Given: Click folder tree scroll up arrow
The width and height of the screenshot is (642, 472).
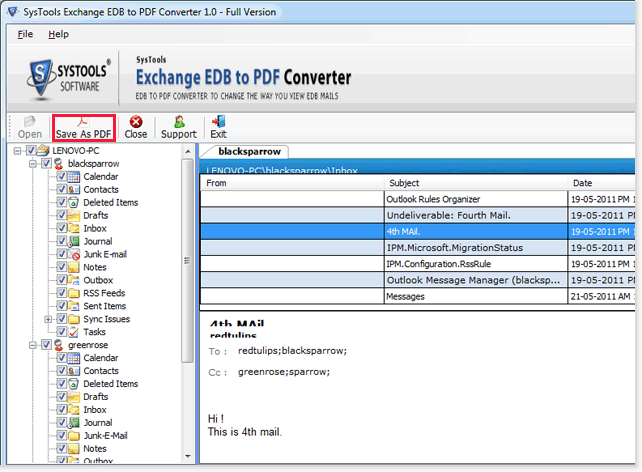Looking at the screenshot, I should coord(188,151).
